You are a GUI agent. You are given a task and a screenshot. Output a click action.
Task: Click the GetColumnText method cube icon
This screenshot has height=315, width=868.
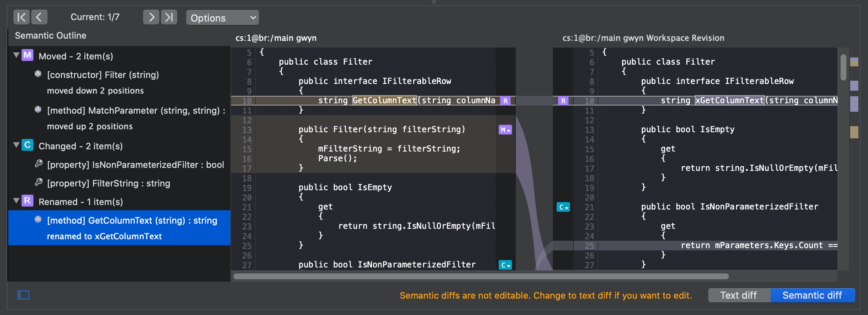pos(38,220)
